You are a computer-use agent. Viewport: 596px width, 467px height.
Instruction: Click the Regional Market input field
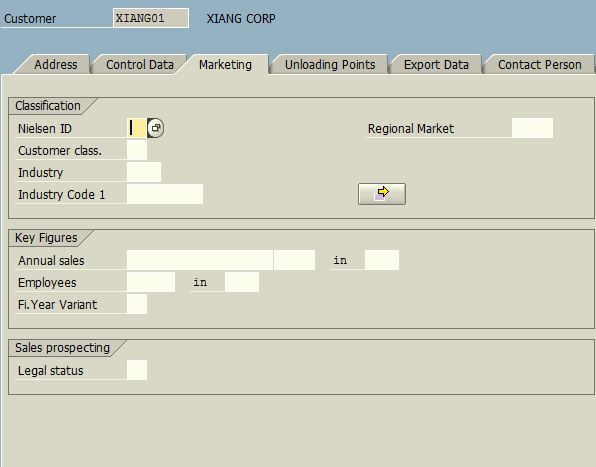point(532,128)
